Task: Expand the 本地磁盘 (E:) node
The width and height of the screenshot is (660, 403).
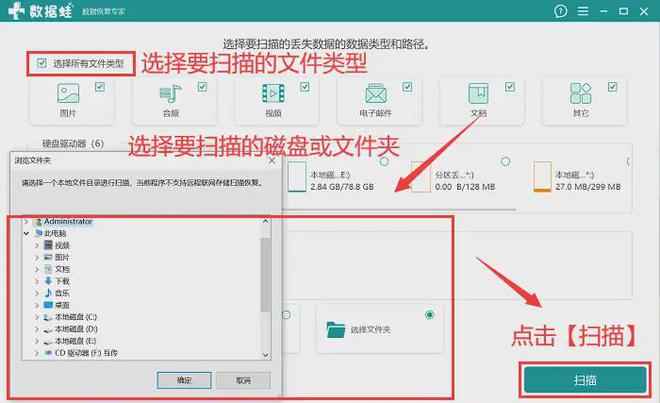Action: tap(37, 341)
